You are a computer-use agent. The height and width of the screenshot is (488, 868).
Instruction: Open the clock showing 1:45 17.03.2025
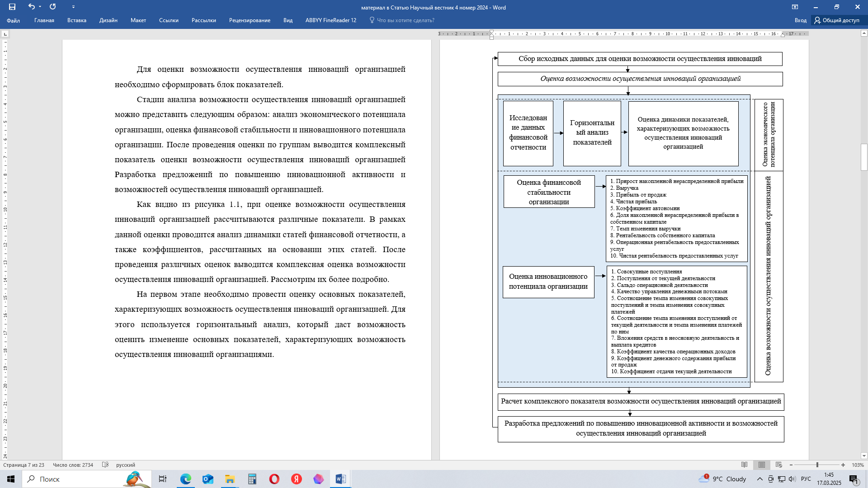pyautogui.click(x=829, y=479)
